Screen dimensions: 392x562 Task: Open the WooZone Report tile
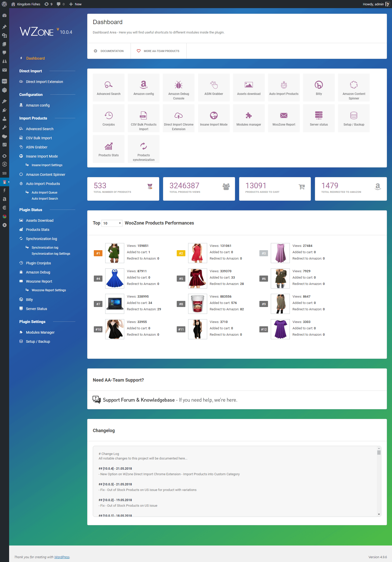pos(284,118)
